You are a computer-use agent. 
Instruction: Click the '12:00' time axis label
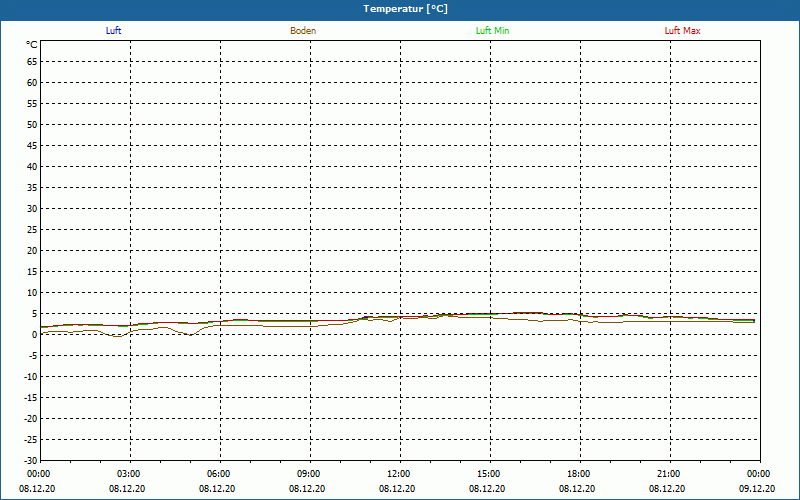point(398,474)
